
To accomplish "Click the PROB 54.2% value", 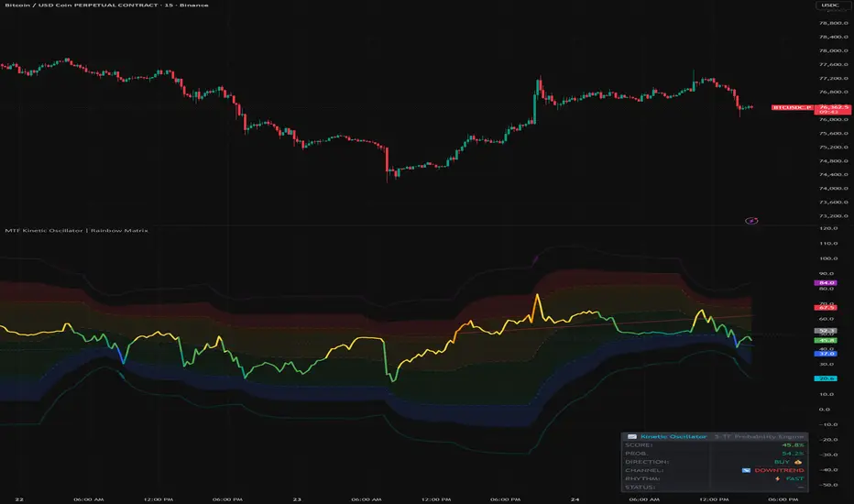I will click(x=793, y=454).
